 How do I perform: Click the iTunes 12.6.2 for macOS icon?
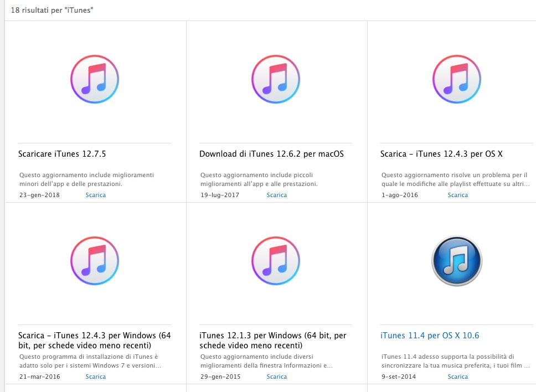coord(276,79)
